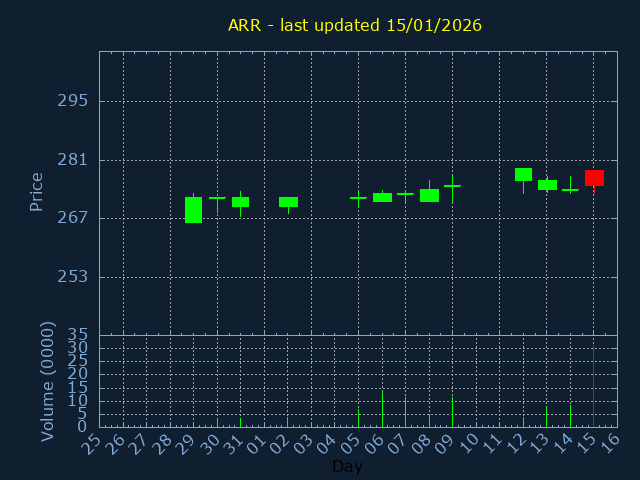
Task: Click the green candlestick on day 06
Action: coord(382,198)
